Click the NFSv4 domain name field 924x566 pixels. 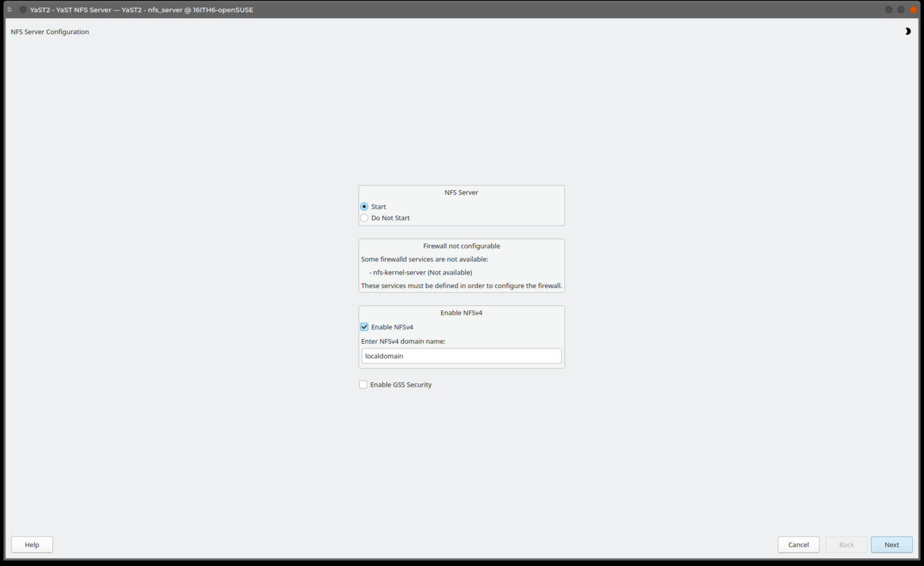tap(461, 356)
